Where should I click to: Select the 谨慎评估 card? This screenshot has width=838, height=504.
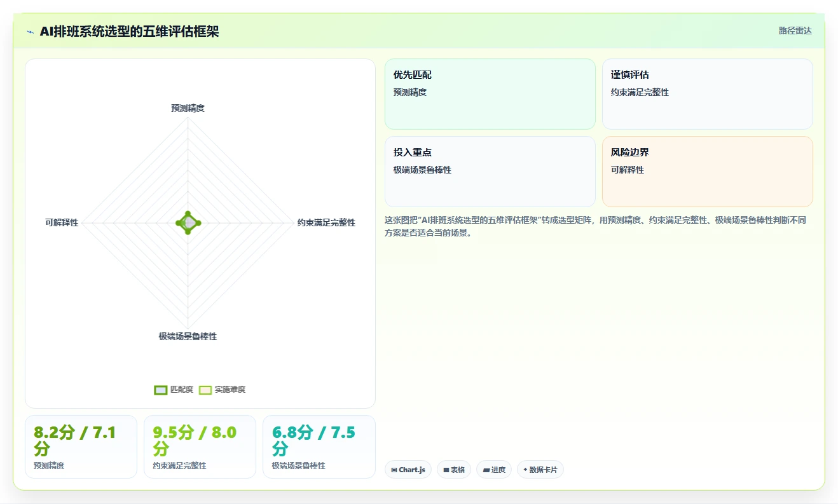point(708,94)
